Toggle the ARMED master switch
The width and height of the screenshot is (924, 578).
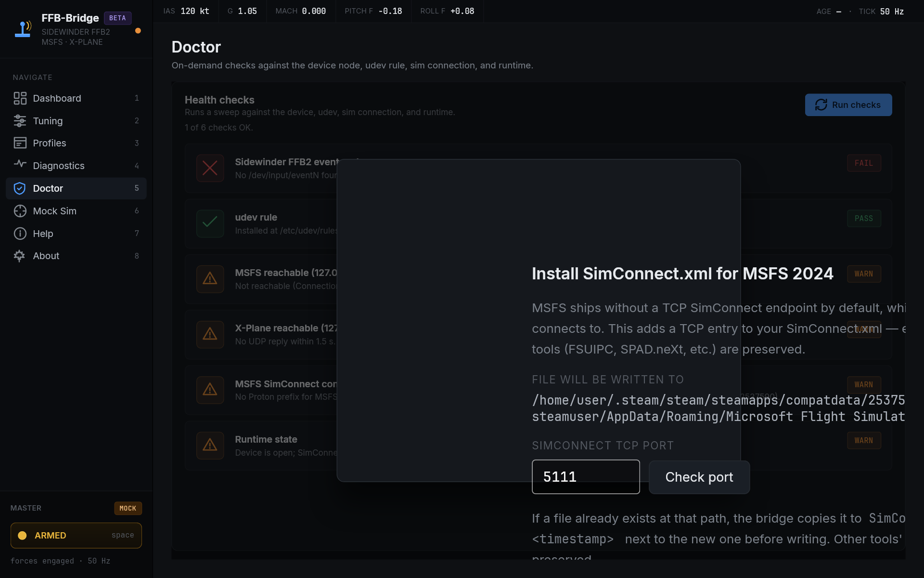76,535
